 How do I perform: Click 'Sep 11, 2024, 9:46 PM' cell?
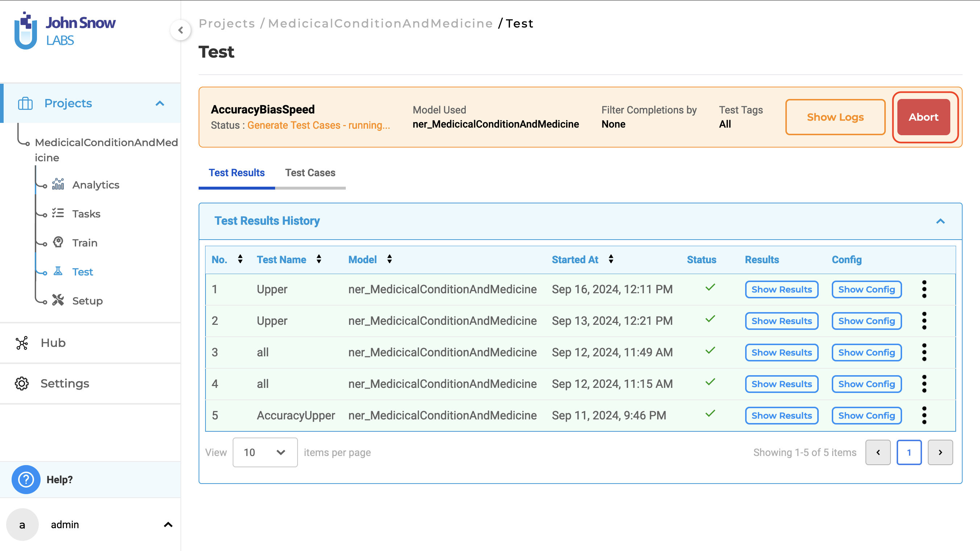point(609,415)
